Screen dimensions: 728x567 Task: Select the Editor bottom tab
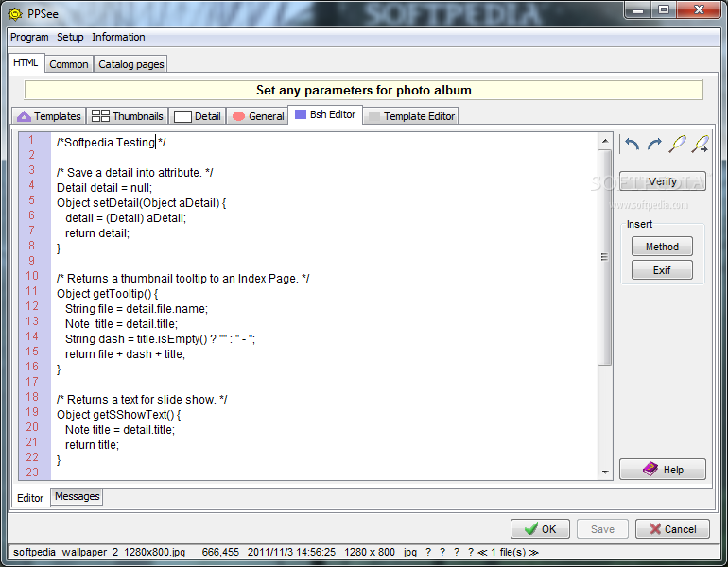(30, 498)
